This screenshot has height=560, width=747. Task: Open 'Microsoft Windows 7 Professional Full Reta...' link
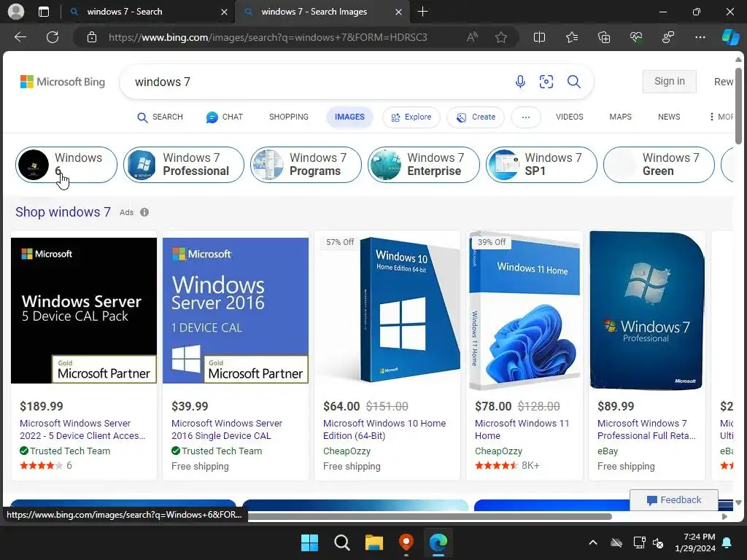click(646, 429)
